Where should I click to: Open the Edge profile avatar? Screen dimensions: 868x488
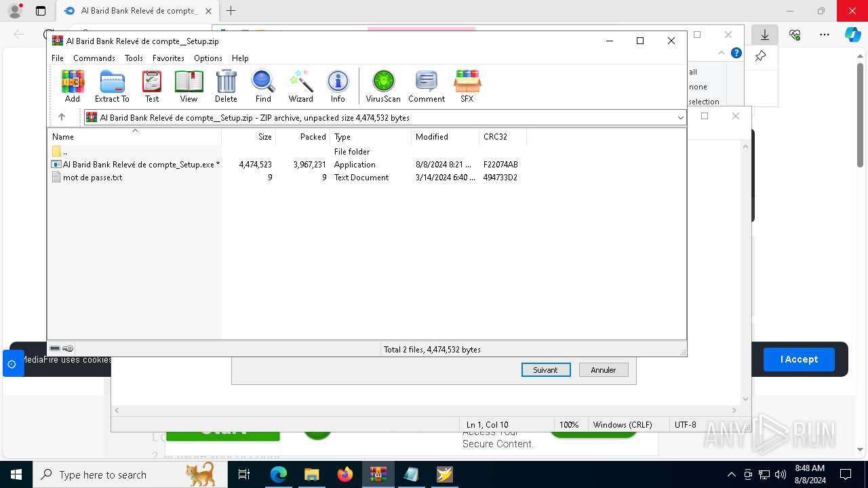[14, 11]
